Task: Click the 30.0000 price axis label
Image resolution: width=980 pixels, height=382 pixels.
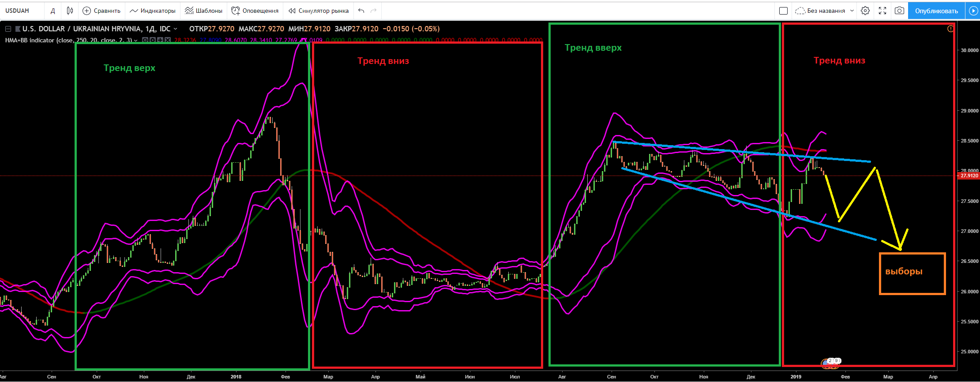Action: point(969,50)
